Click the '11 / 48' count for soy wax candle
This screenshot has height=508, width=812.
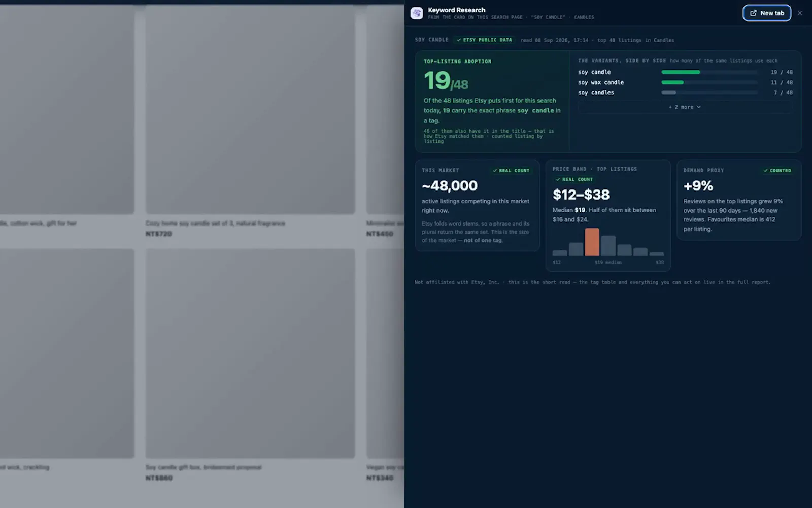click(782, 82)
